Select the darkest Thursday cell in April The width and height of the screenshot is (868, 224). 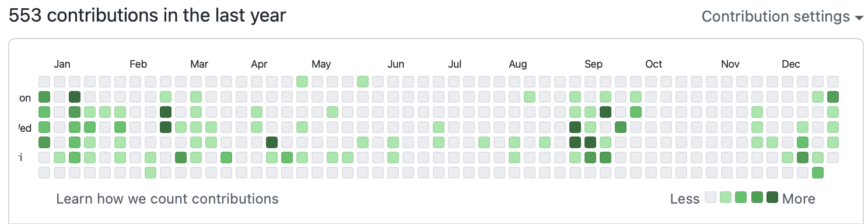(272, 142)
